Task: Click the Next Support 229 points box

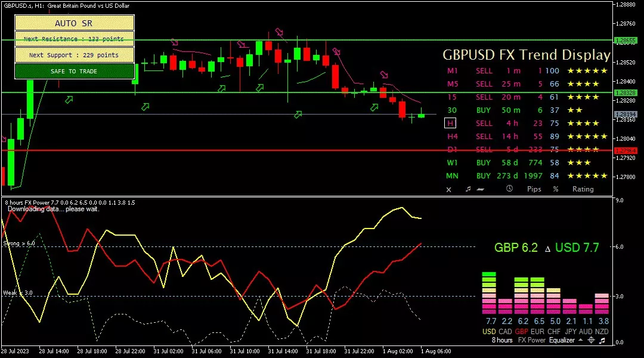Action: (75, 55)
